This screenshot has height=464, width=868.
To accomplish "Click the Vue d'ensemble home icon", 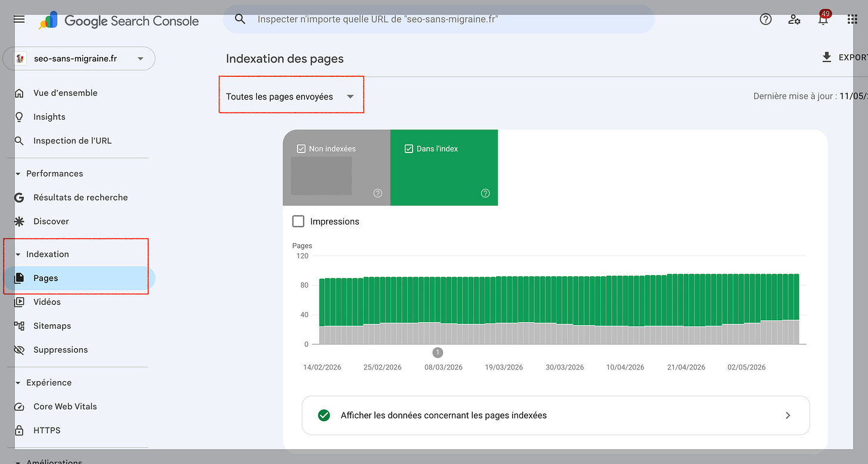I will 20,93.
